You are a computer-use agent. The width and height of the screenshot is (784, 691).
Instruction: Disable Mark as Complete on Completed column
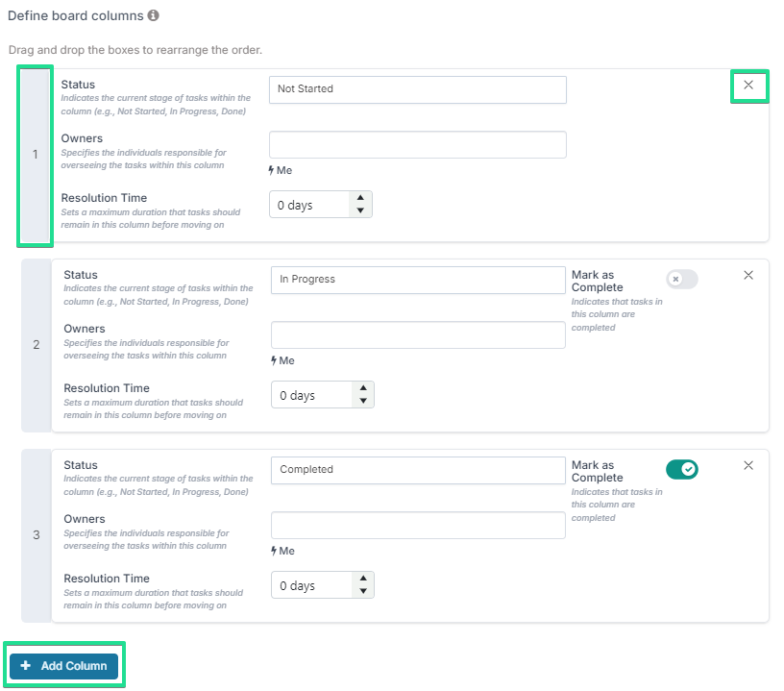682,470
